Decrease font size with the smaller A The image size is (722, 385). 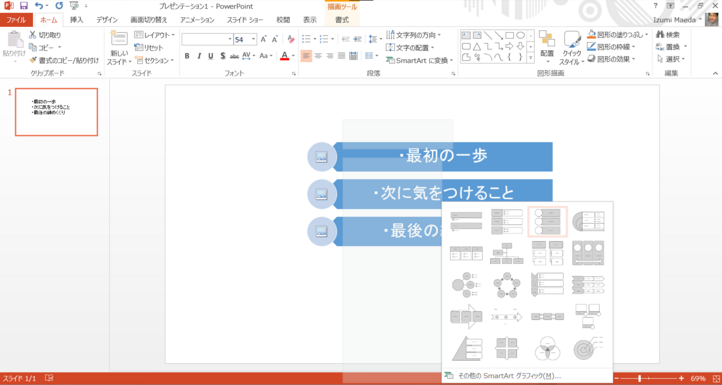[x=275, y=40]
